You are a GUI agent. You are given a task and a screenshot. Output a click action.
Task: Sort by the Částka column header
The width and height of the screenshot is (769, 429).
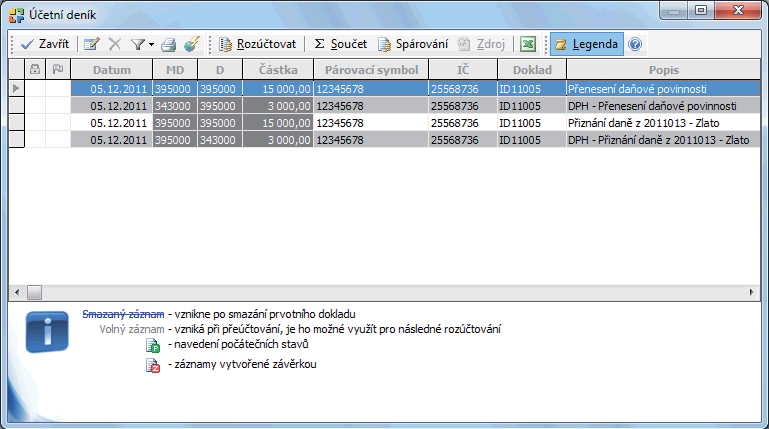coord(276,70)
